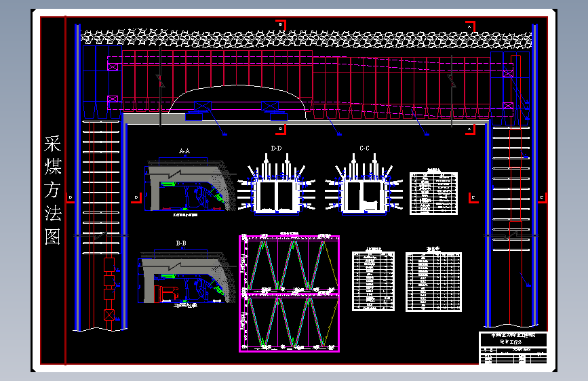Select the D-D section label
Viewport: 588px width, 381px height.
coord(277,148)
